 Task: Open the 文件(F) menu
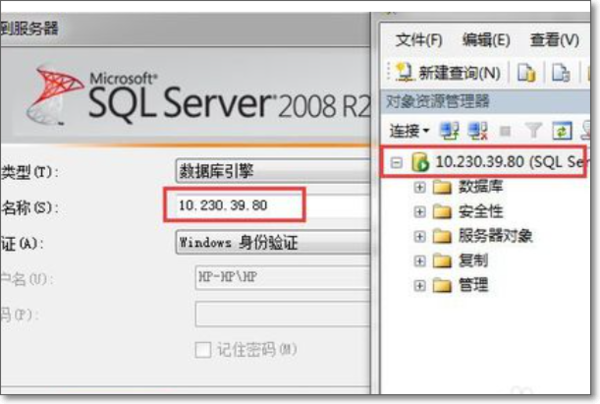coord(419,40)
